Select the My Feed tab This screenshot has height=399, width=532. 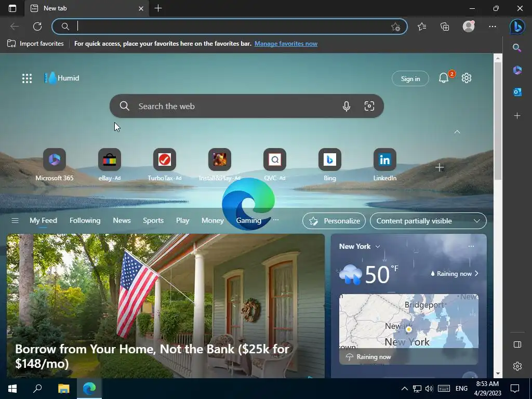pos(44,220)
